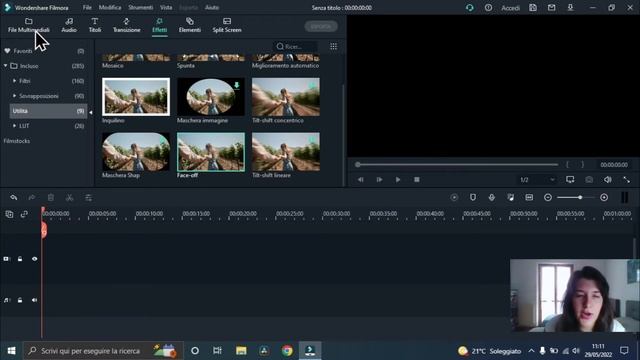Click the Esporta button
The width and height of the screenshot is (640, 360).
321,27
